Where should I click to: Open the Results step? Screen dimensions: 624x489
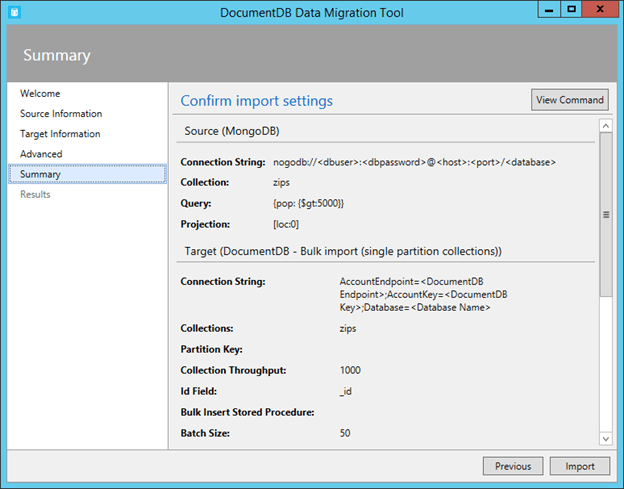tap(35, 194)
